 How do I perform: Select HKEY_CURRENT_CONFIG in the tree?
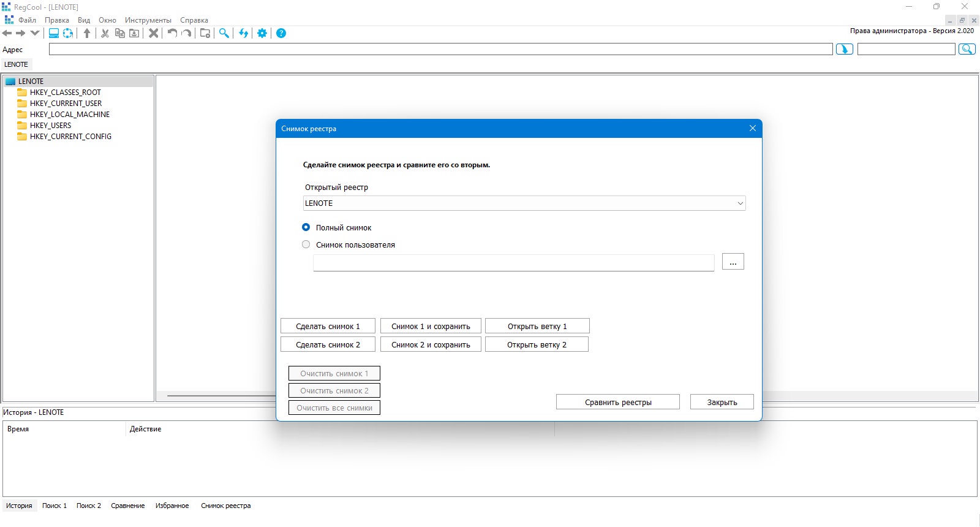point(70,137)
